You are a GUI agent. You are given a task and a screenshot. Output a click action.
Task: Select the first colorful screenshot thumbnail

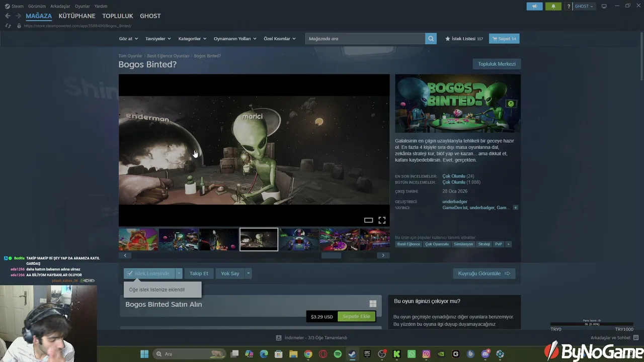coord(138,239)
